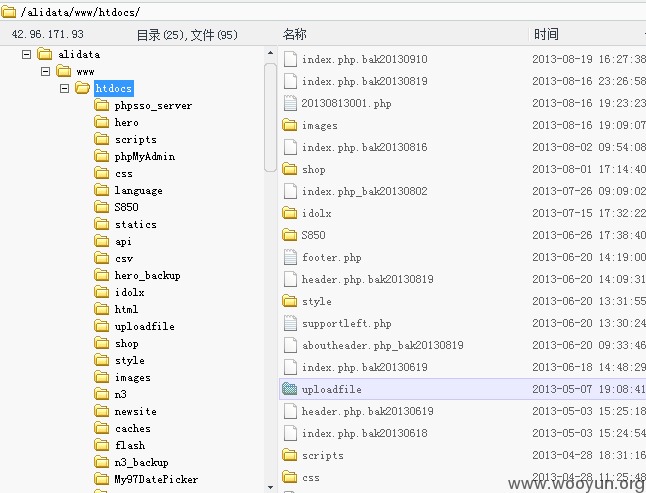Select the caches folder in tree
This screenshot has width=646, height=493.
click(133, 428)
